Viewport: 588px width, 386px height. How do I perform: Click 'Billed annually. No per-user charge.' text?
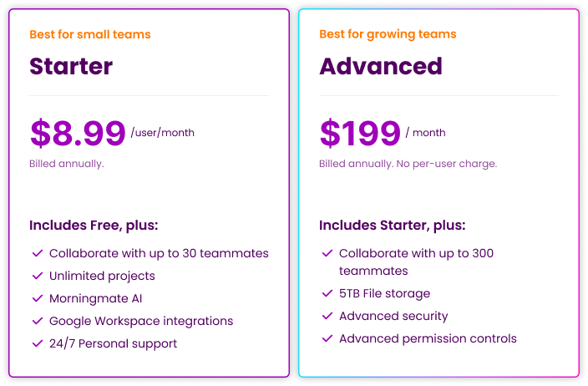(x=408, y=164)
